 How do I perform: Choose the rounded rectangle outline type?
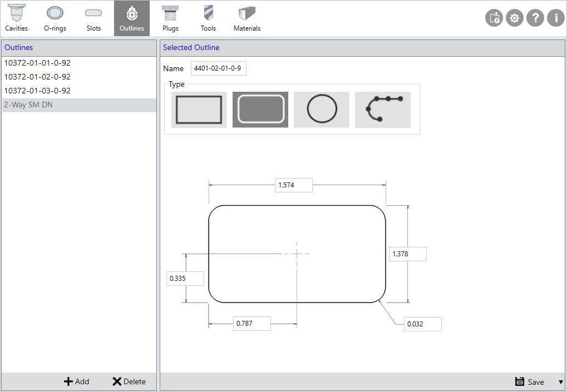point(260,110)
